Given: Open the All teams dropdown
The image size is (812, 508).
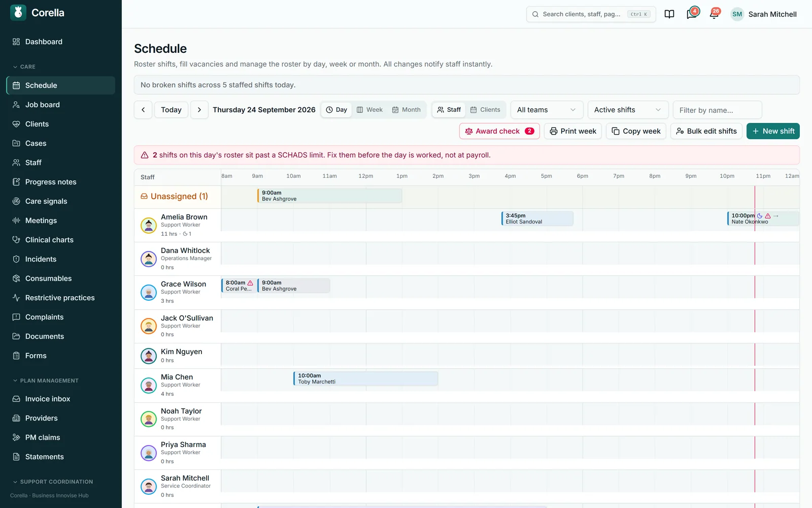Looking at the screenshot, I should tap(547, 110).
